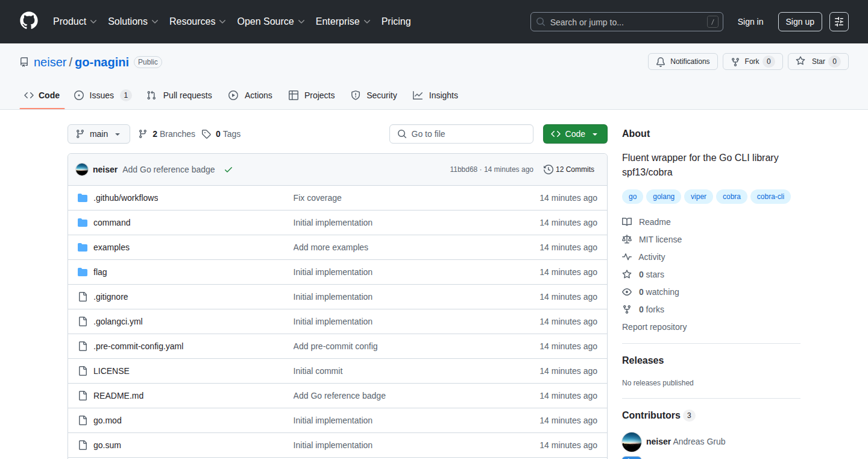This screenshot has height=459, width=868.
Task: Click the book icon beside Readme
Action: [x=627, y=222]
